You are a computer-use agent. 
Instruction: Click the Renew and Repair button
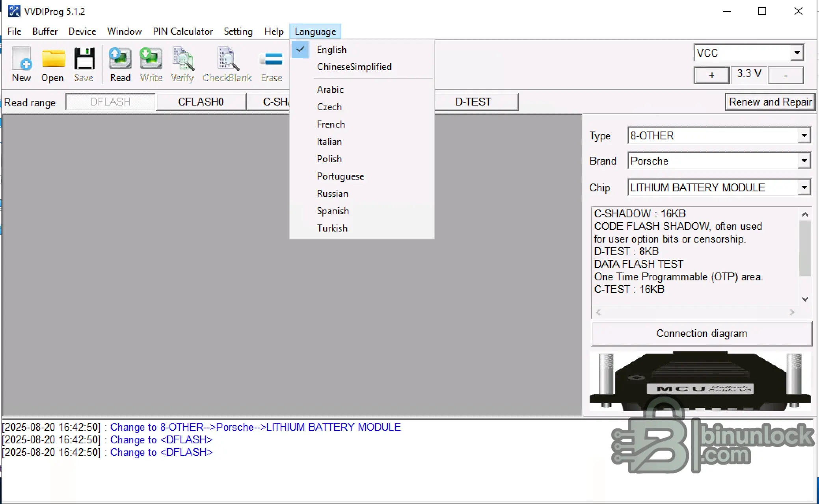click(x=770, y=102)
